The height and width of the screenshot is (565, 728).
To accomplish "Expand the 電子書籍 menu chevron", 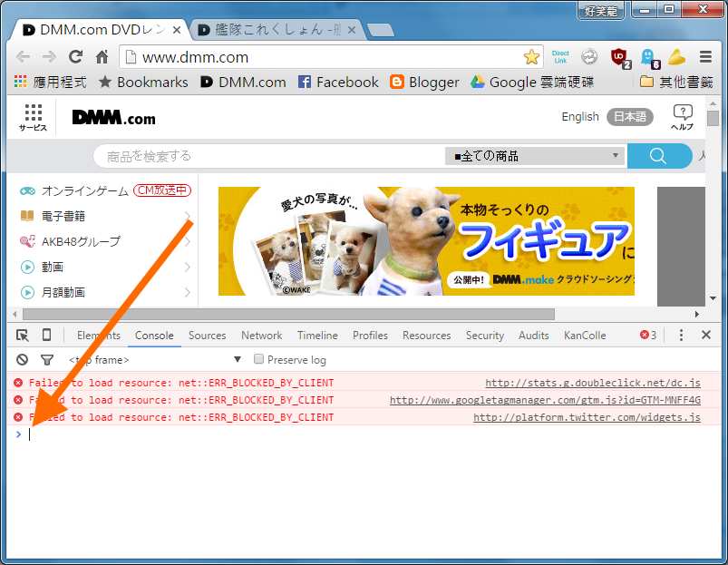I will (187, 216).
